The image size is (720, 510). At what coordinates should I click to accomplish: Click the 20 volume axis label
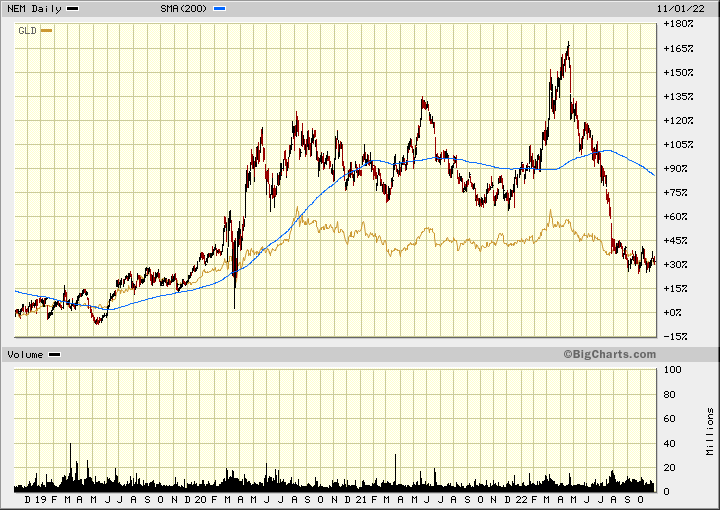(x=670, y=468)
